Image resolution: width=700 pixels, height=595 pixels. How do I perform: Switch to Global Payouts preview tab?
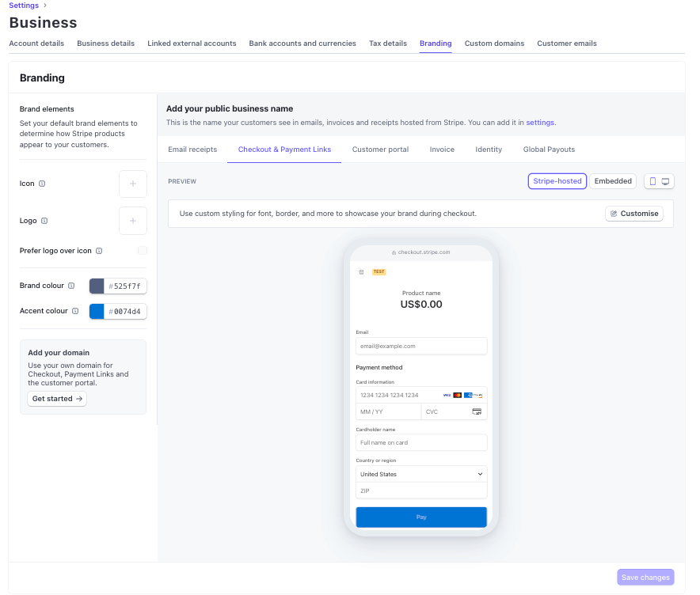pyautogui.click(x=549, y=150)
